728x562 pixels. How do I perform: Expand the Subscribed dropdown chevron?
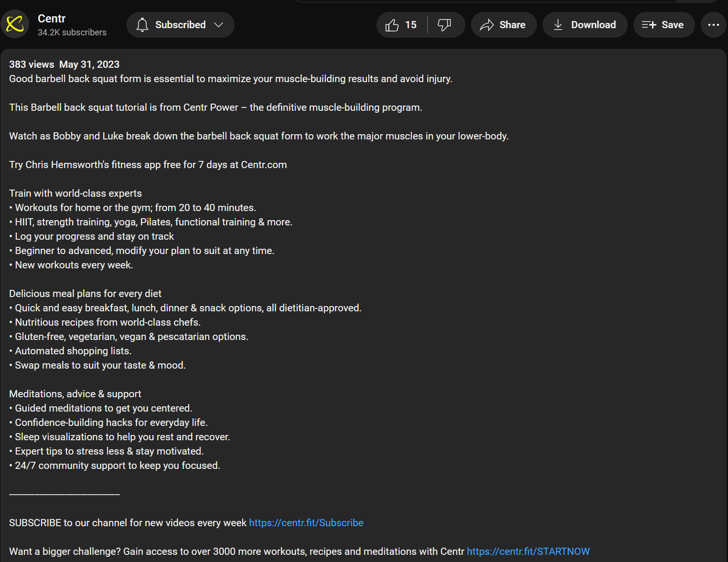pos(219,25)
